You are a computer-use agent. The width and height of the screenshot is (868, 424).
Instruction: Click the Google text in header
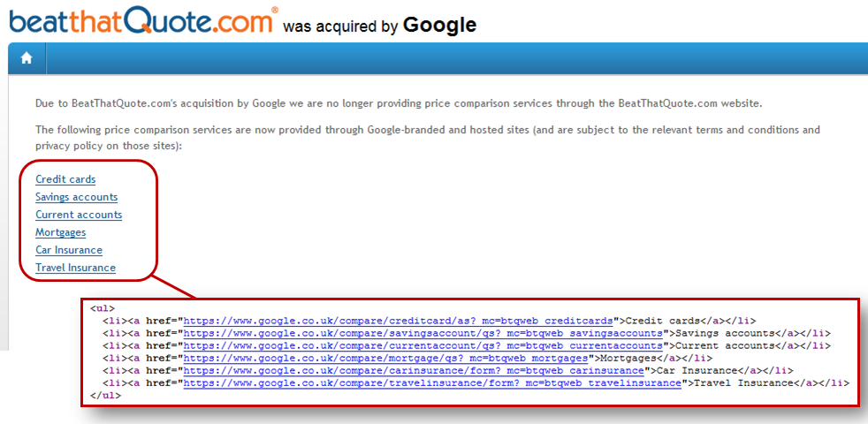439,25
